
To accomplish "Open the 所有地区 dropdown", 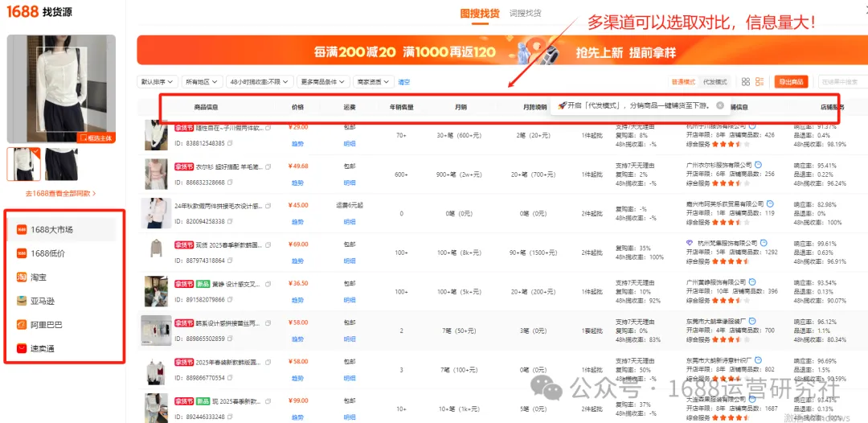I will tap(202, 82).
